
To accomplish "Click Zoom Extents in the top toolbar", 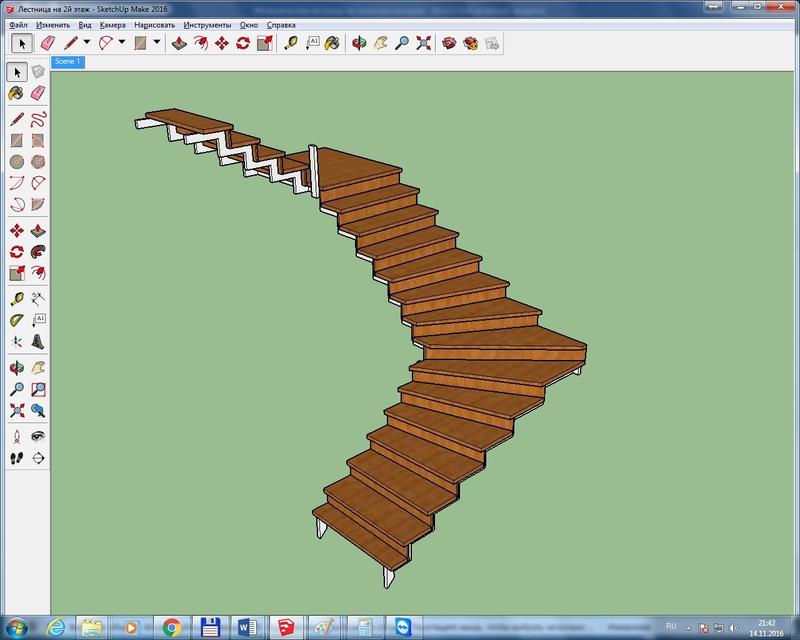I will pyautogui.click(x=424, y=43).
